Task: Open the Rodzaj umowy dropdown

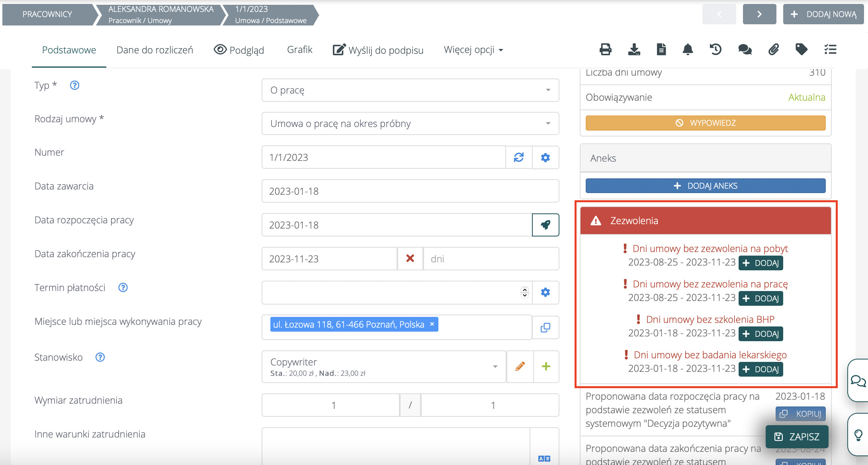Action: 410,124
